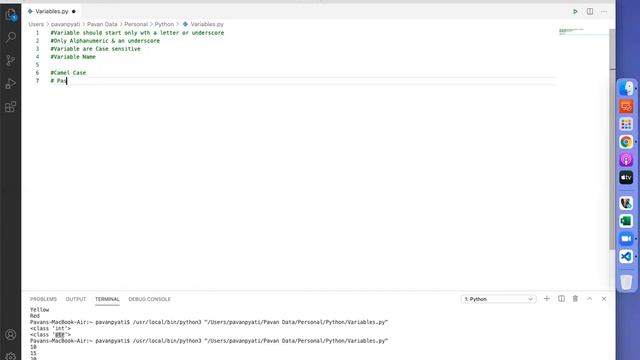Click the '#Variable Name' comment line
The width and height of the screenshot is (640, 360).
pyautogui.click(x=73, y=57)
